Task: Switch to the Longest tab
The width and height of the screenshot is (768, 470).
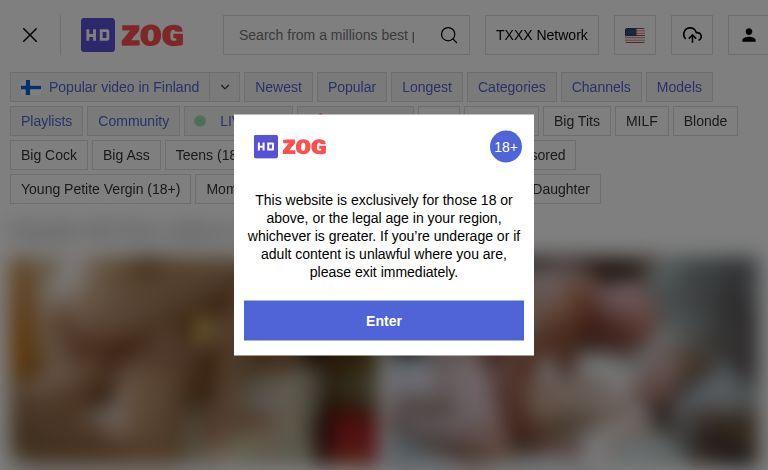Action: (427, 87)
